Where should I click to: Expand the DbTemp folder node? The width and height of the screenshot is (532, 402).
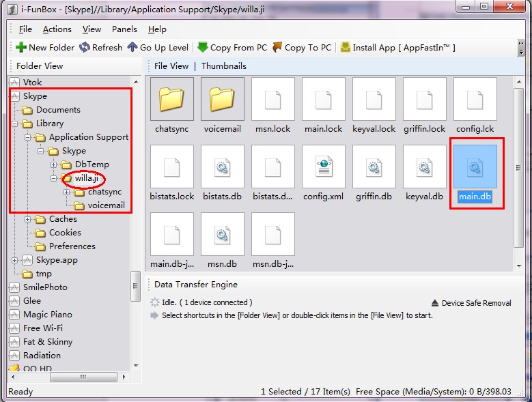[53, 164]
